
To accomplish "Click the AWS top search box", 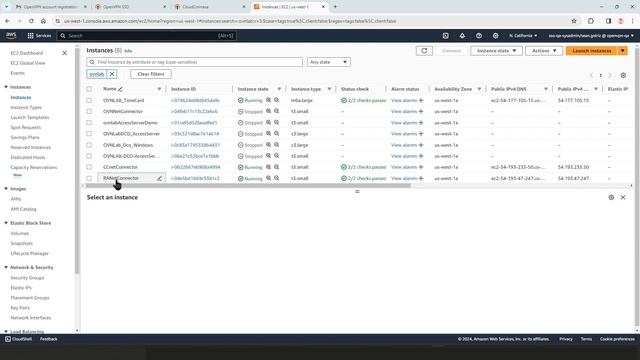I will coord(147,36).
